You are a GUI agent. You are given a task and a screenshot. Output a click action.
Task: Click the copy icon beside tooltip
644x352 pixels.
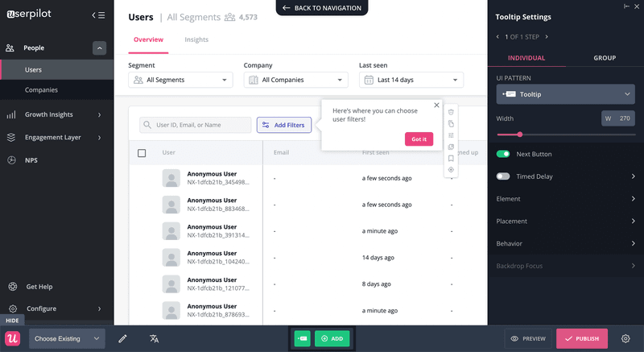pos(451,123)
